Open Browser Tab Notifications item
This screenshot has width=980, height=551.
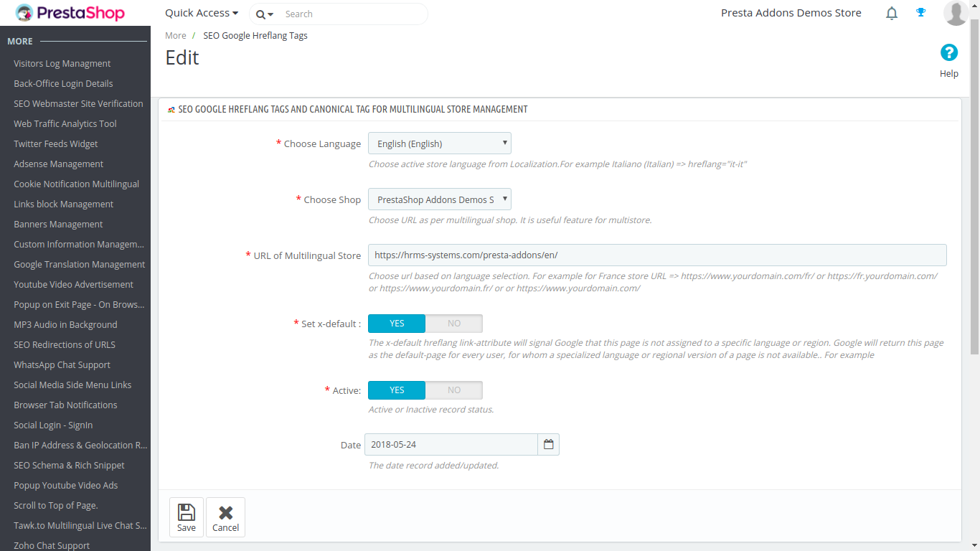coord(65,405)
